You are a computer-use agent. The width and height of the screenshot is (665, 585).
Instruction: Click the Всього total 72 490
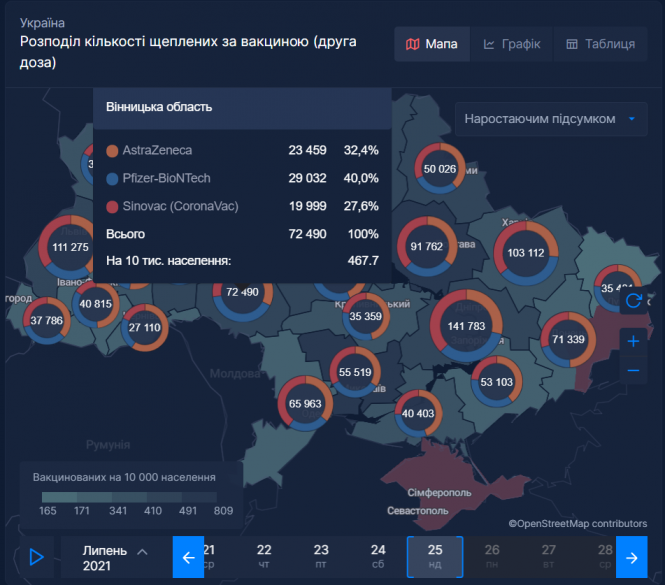point(307,234)
